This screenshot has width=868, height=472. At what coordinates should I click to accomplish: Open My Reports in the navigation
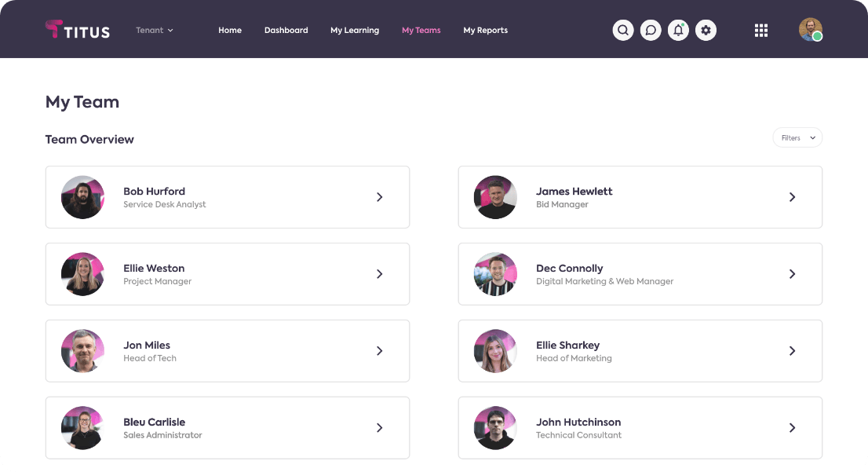coord(485,31)
